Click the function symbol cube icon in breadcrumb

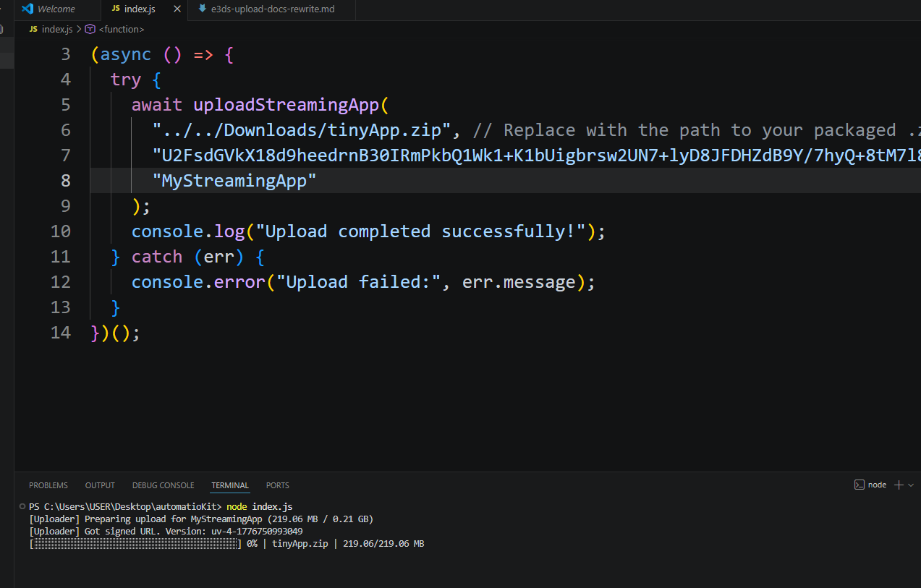point(90,30)
